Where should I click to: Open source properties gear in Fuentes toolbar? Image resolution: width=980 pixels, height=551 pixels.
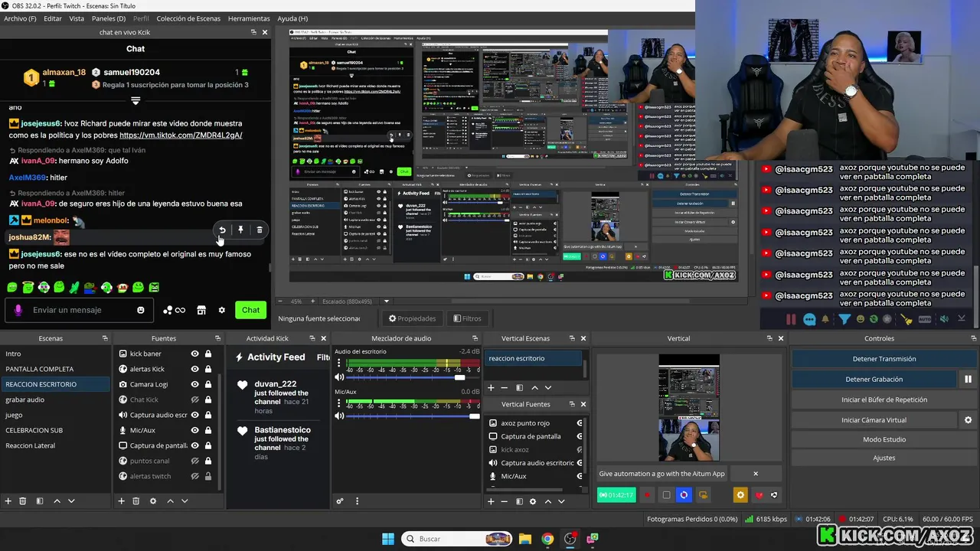[x=153, y=500]
